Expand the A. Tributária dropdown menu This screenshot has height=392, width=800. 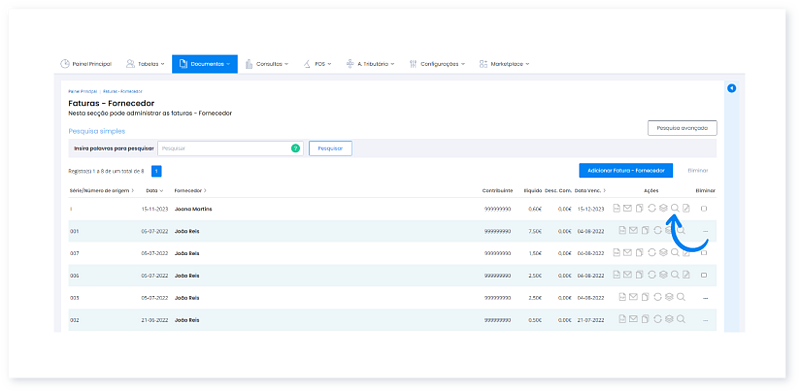click(370, 64)
